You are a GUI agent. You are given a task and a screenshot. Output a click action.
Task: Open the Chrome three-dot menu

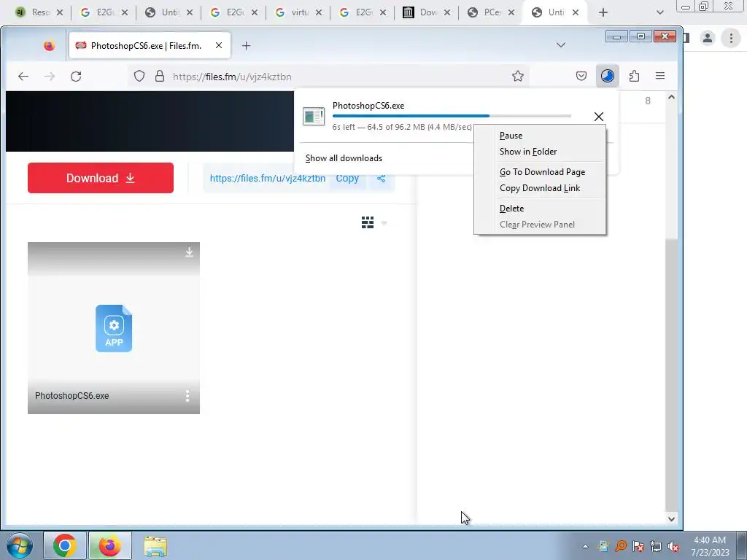(731, 38)
